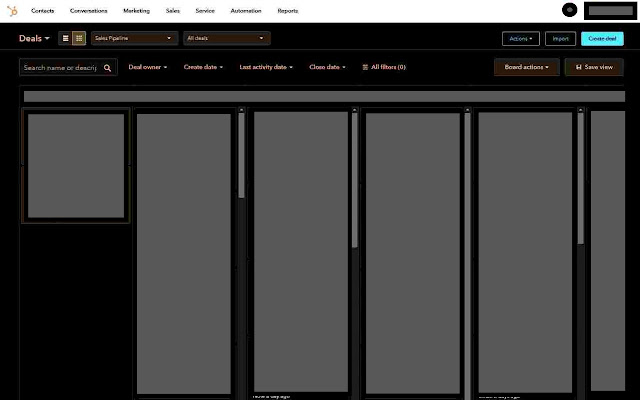Click the magnifier search icon
Image resolution: width=640 pixels, height=400 pixels.
click(x=107, y=68)
